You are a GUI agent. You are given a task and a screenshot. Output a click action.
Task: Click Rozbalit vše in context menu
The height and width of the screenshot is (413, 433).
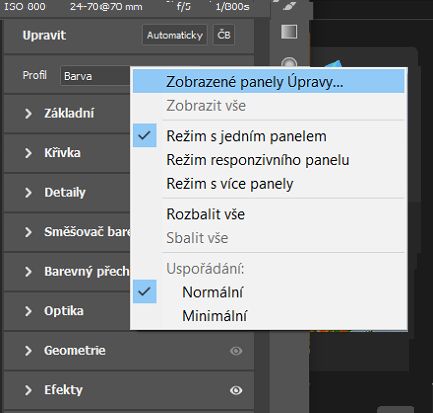pyautogui.click(x=269, y=214)
